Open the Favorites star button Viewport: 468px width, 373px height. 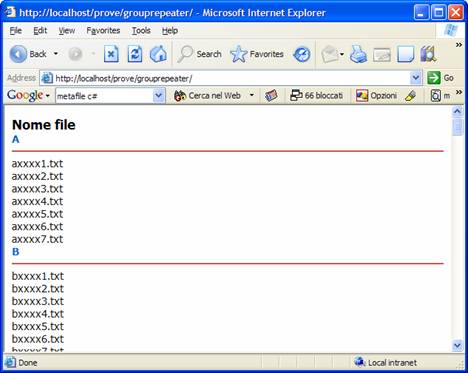pyautogui.click(x=257, y=54)
